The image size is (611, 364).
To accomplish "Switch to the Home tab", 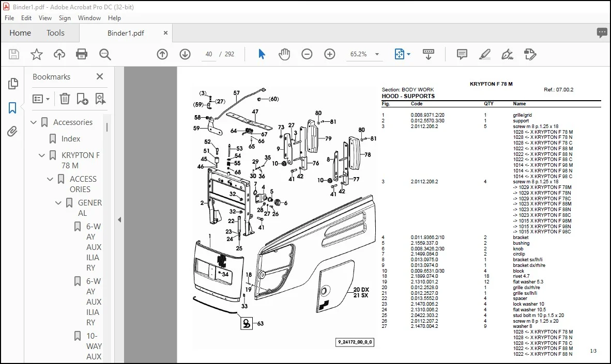I will (20, 33).
